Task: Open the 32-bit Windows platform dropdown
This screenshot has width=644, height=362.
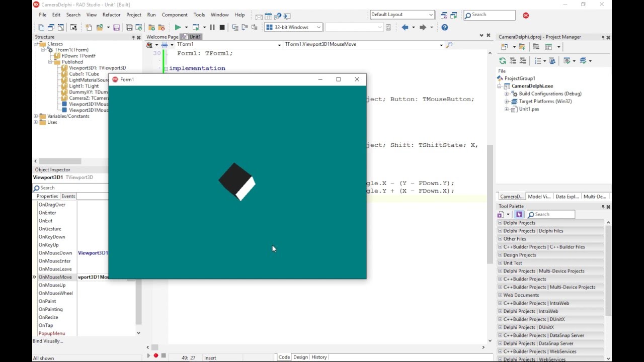Action: coord(318,27)
